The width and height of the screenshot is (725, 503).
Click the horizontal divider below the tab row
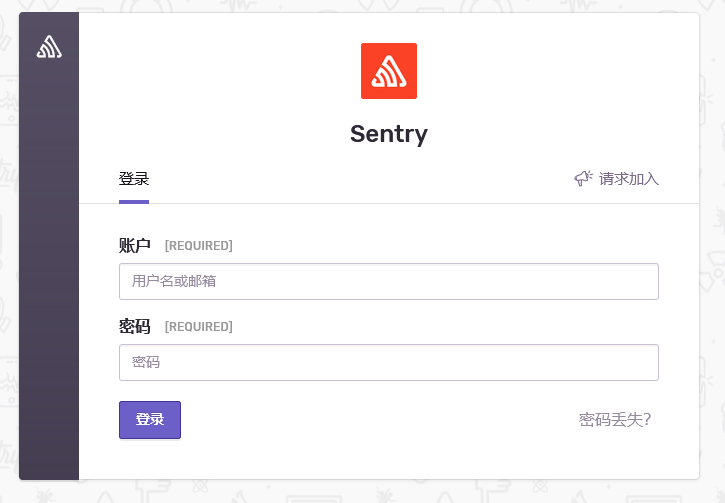(x=416, y=203)
